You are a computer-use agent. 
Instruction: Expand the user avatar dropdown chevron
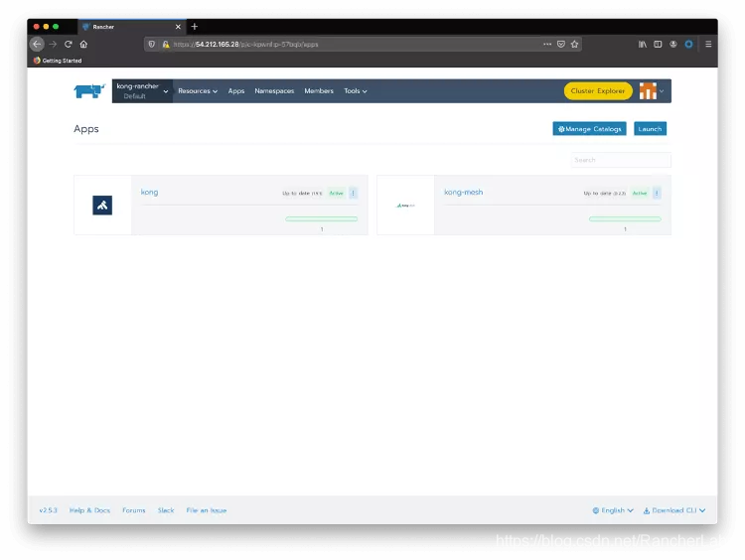coord(662,91)
